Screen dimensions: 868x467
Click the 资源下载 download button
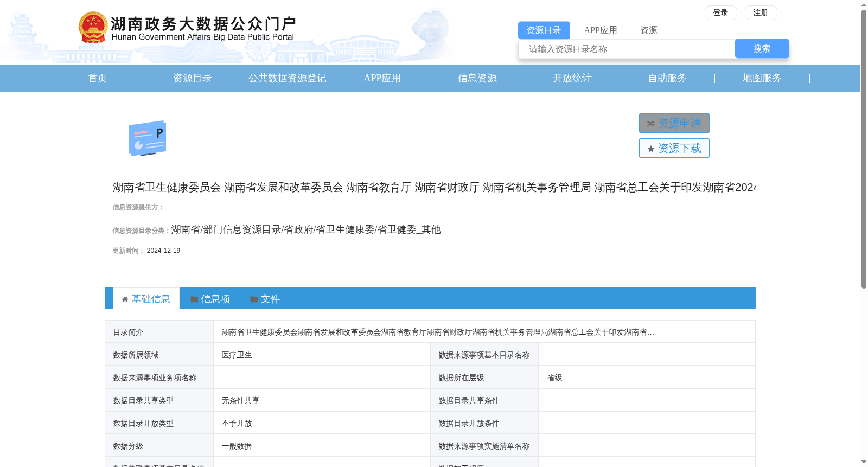(674, 148)
